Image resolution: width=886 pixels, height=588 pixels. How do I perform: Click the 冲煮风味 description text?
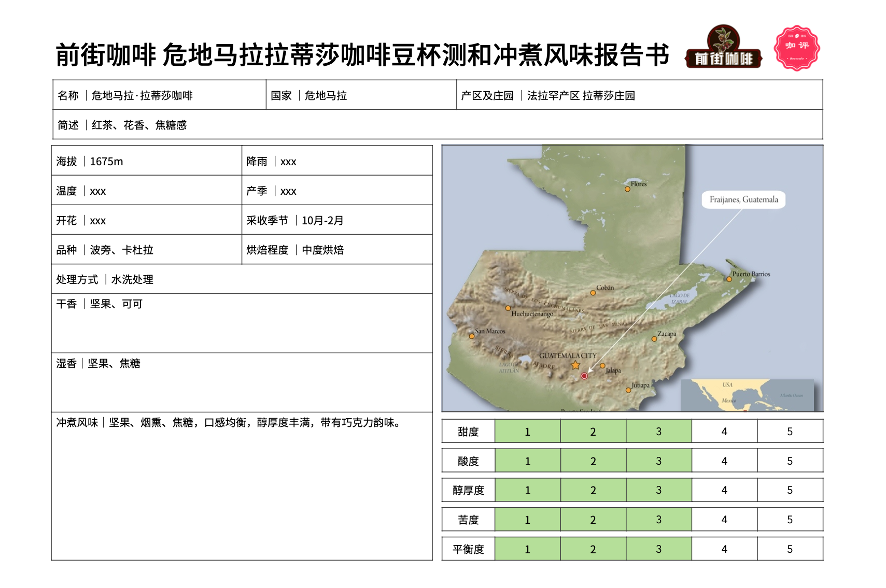point(229,423)
